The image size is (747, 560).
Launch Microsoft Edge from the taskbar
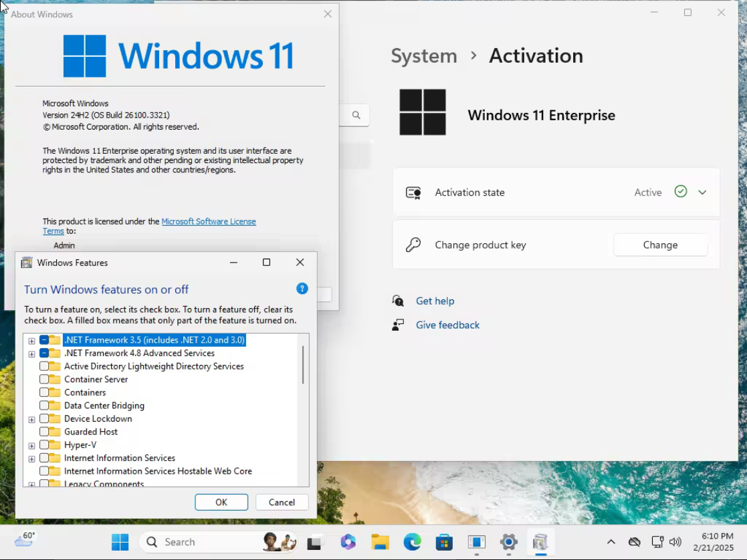pyautogui.click(x=412, y=542)
